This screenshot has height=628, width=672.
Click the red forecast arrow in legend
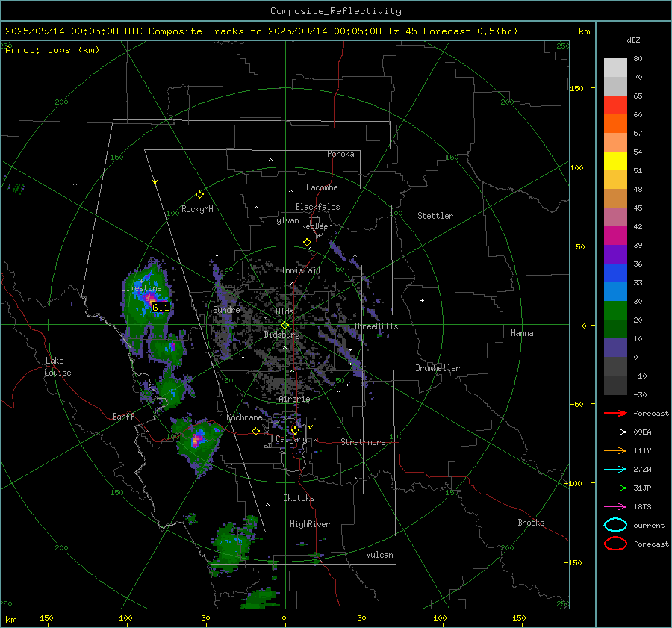click(615, 413)
